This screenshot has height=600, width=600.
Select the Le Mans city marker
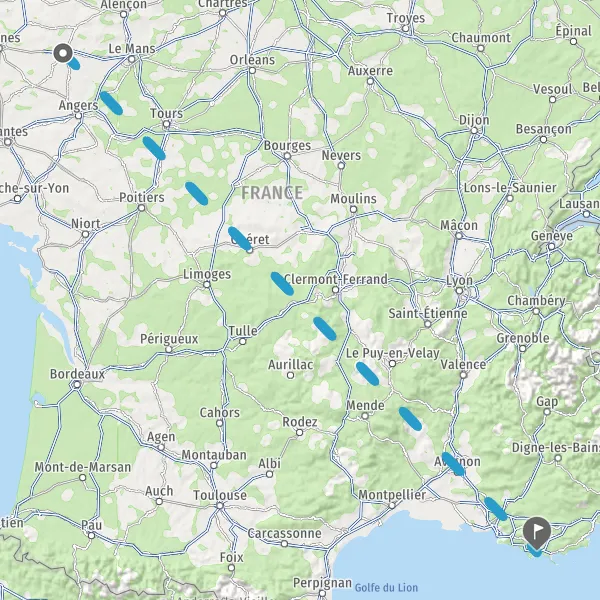(132, 59)
